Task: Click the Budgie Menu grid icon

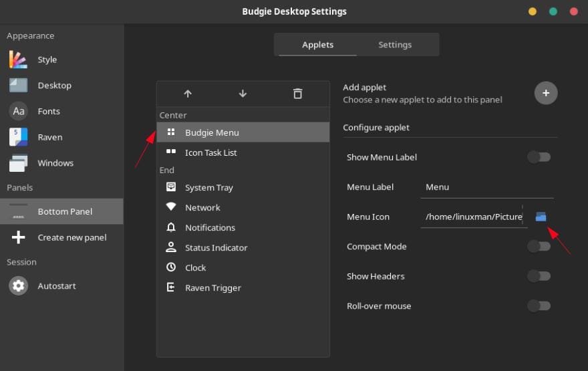Action: point(171,132)
